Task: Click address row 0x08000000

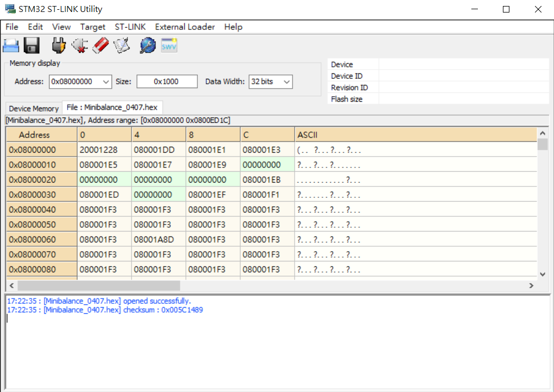Action: coord(42,150)
